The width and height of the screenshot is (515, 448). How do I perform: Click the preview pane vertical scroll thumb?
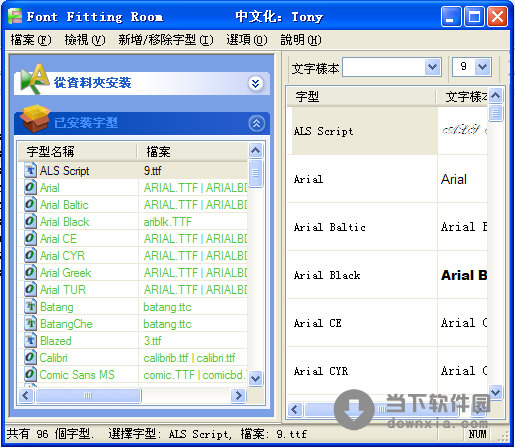pos(496,113)
